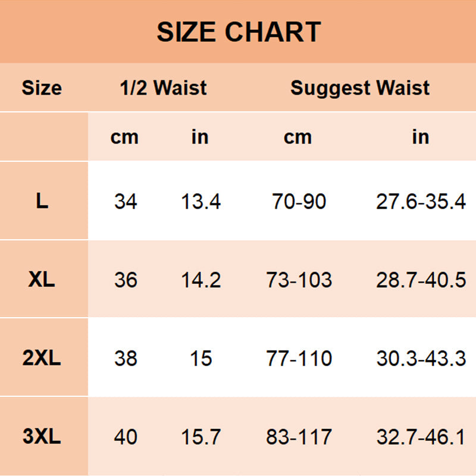
Task: Click the SIZE CHART title
Action: click(x=239, y=32)
